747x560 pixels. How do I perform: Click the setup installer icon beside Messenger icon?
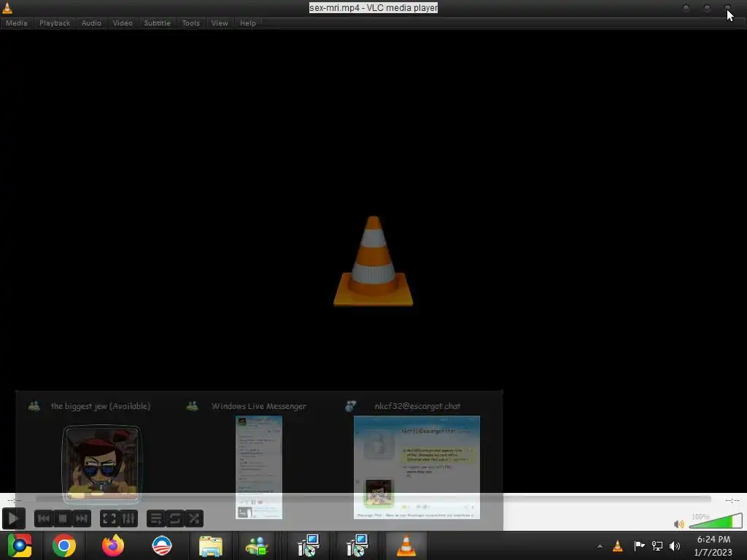(309, 545)
